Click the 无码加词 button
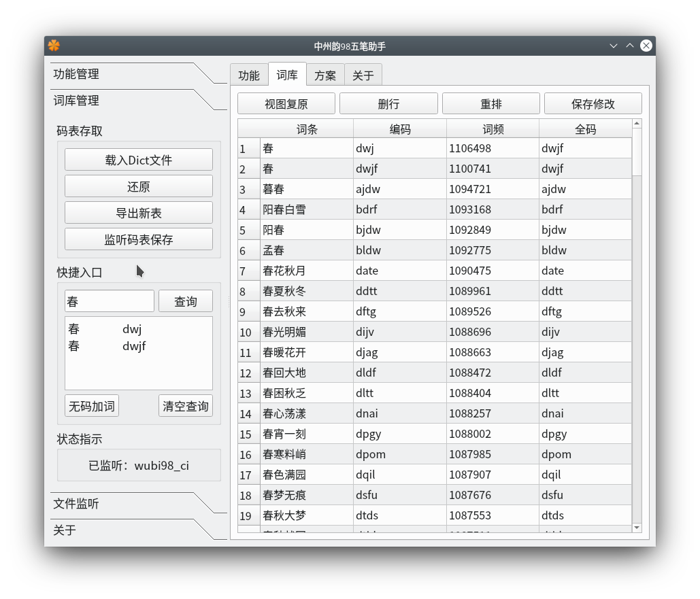This screenshot has width=700, height=599. tap(91, 405)
